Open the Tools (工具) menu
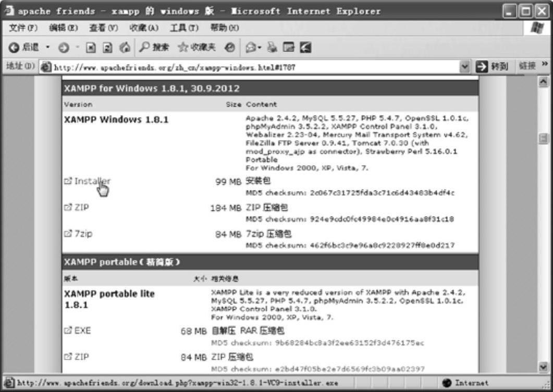The height and width of the screenshot is (392, 553). [184, 28]
